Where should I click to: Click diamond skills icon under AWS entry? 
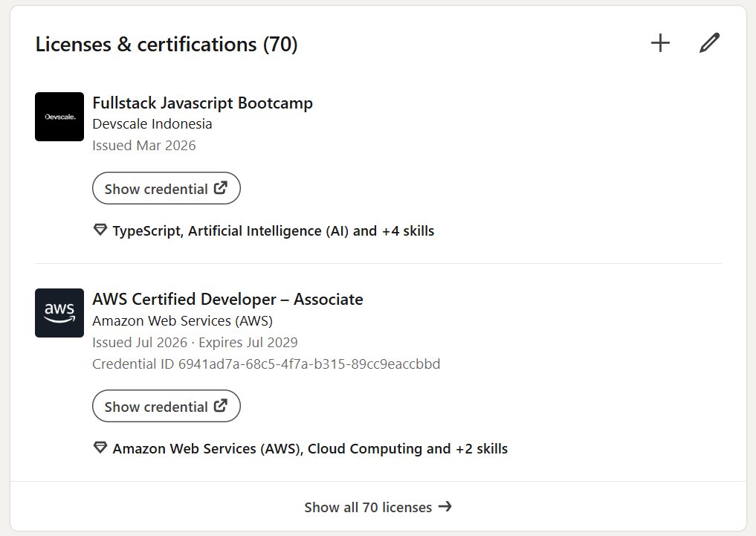[x=100, y=448]
